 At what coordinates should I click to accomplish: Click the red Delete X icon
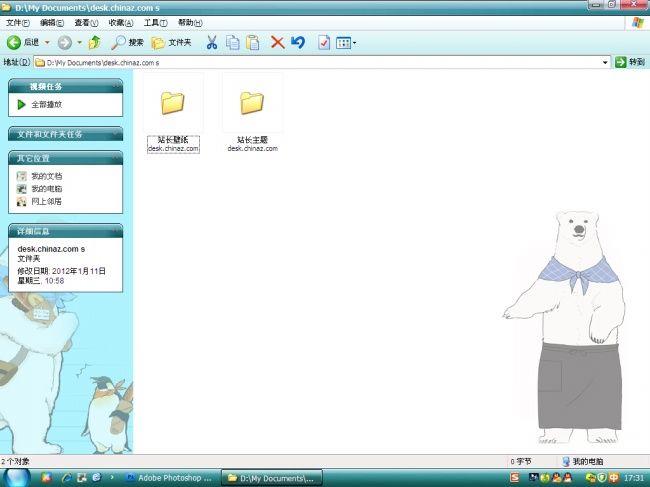click(277, 43)
